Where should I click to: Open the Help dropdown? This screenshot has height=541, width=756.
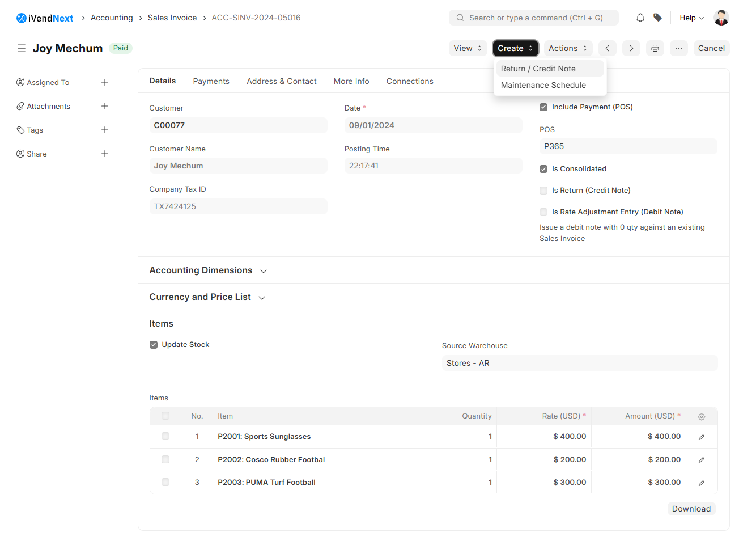(691, 18)
